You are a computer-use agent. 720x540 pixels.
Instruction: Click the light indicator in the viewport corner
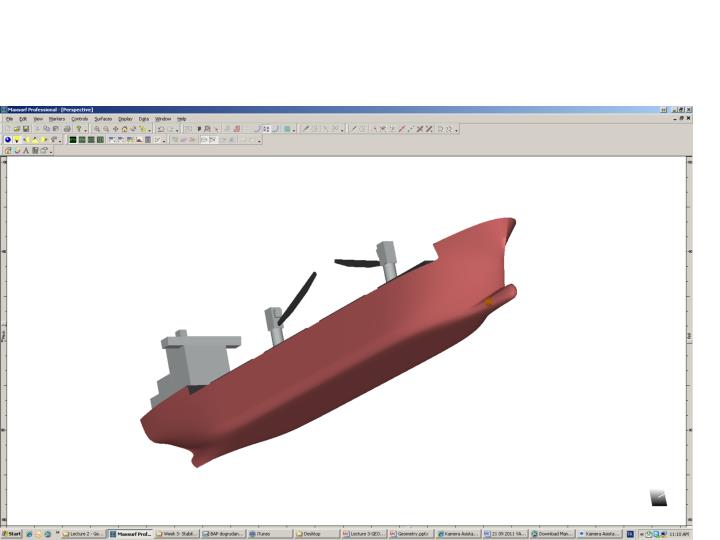[x=658, y=498]
